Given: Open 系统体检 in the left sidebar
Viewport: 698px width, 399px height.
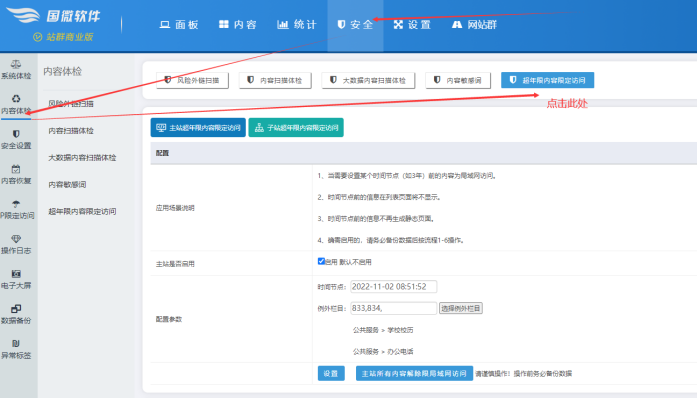Looking at the screenshot, I should click(16, 70).
